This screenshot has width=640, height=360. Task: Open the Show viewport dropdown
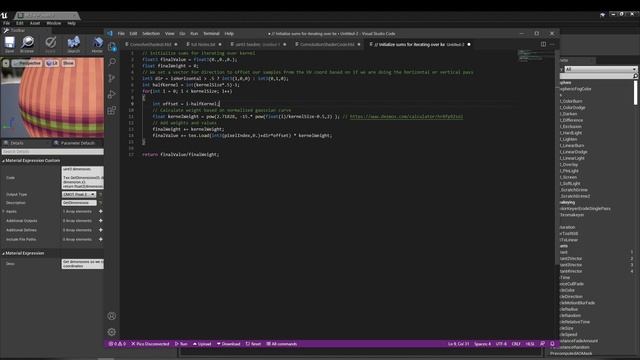[68, 63]
